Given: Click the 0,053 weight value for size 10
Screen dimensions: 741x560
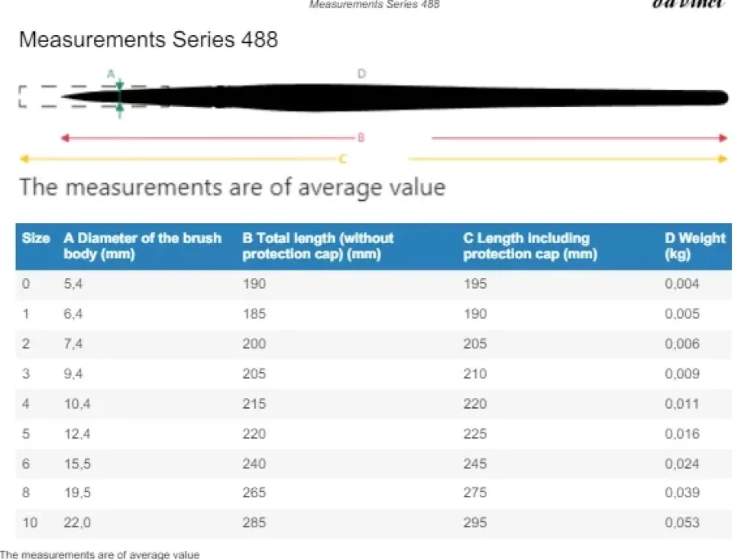Looking at the screenshot, I should tap(681, 523).
